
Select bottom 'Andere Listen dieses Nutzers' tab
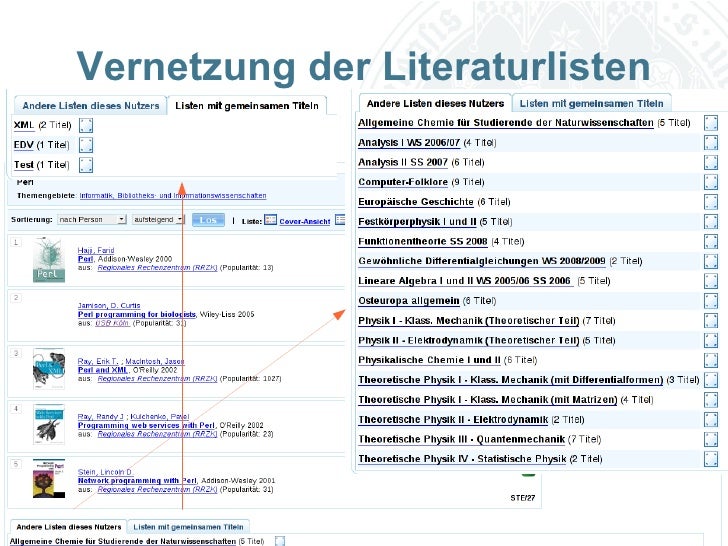click(68, 527)
